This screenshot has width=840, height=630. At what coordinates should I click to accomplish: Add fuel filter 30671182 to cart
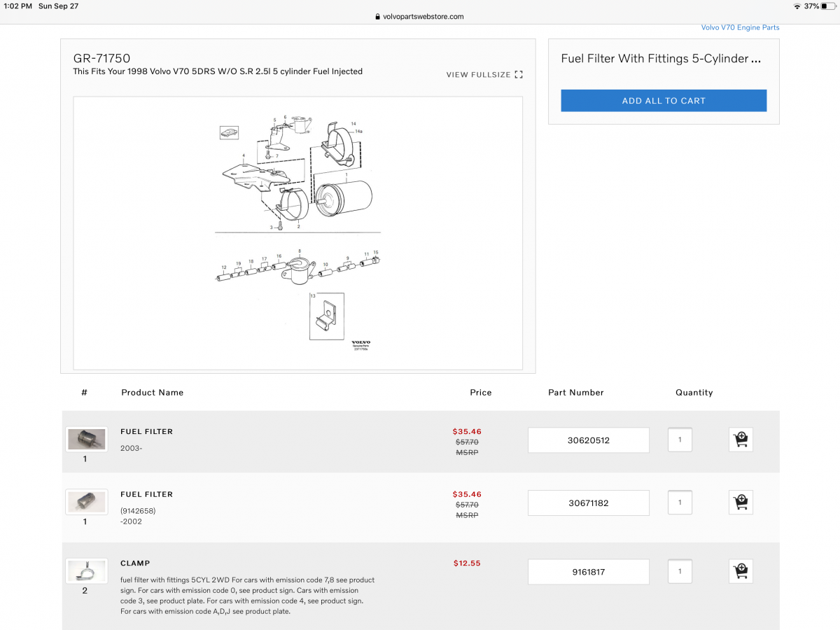coord(741,502)
